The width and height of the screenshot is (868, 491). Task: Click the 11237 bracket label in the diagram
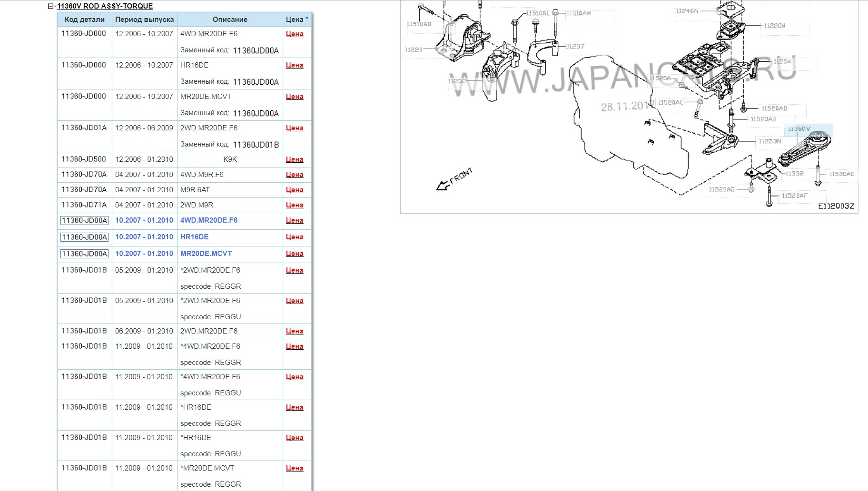(575, 47)
